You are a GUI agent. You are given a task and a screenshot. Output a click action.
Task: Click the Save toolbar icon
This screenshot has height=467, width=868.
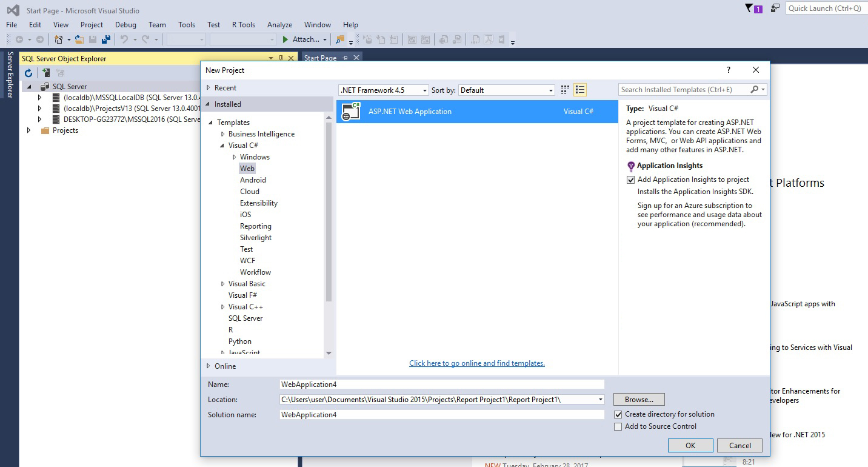[x=93, y=39]
